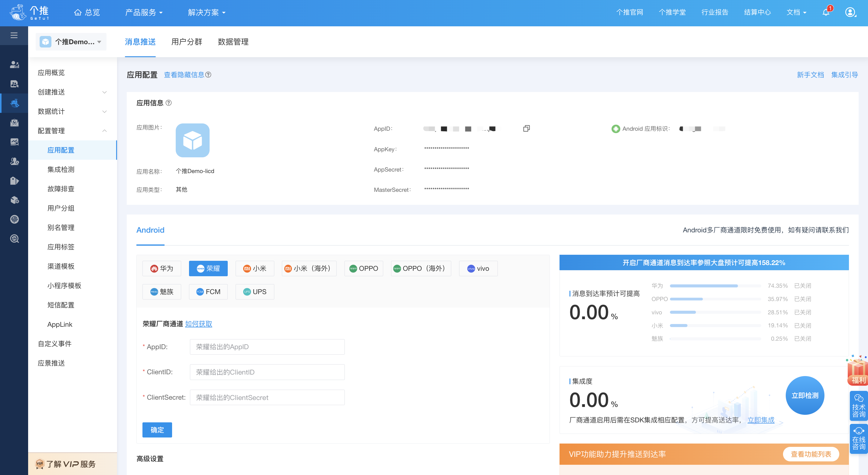Open 新手文档 link
This screenshot has width=868, height=475.
tap(810, 75)
